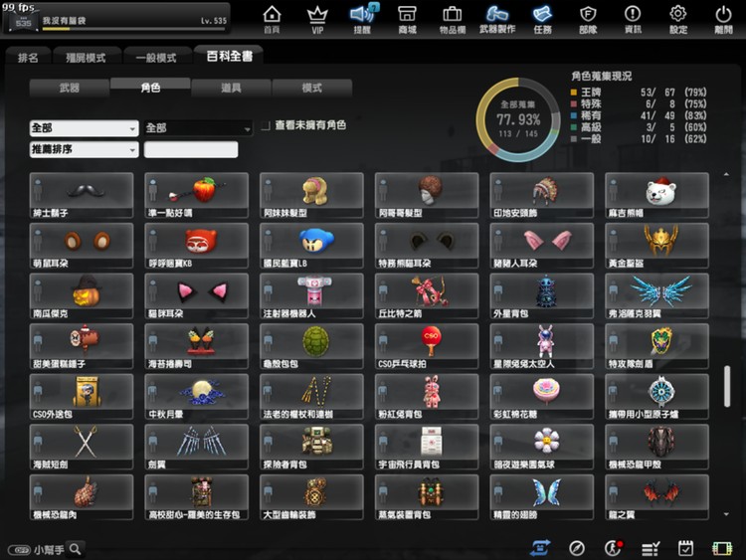Switch to the 武器 sub-tab

(70, 88)
